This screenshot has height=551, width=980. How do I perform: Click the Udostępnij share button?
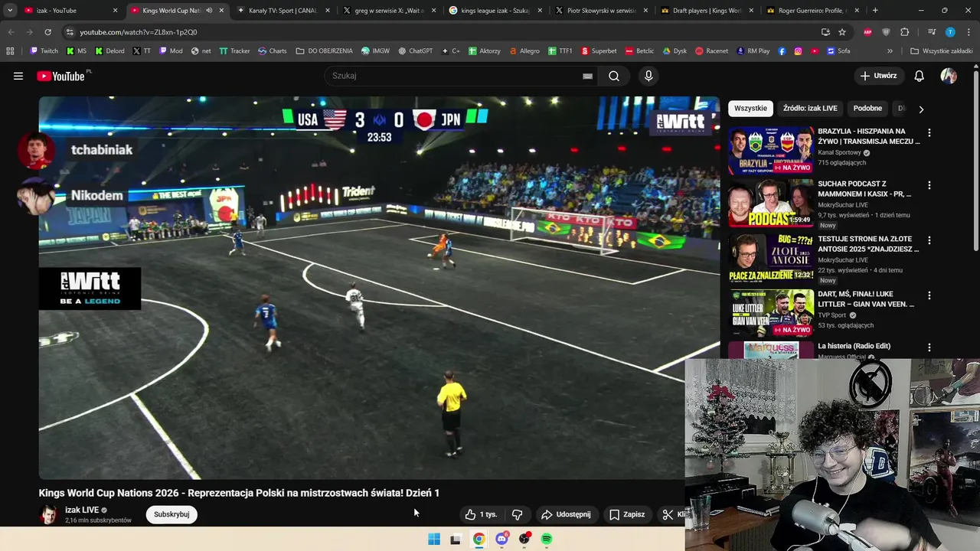click(566, 514)
